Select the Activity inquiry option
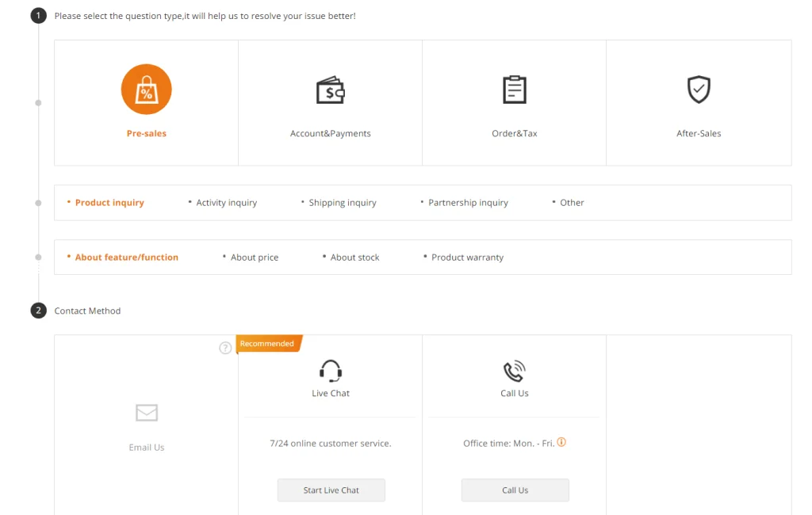This screenshot has height=515, width=812. (226, 203)
